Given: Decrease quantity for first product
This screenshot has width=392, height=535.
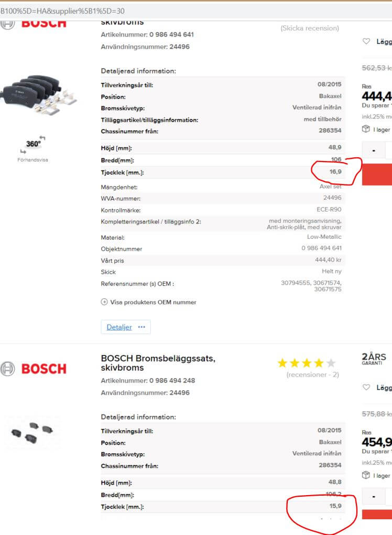Looking at the screenshot, I should click(374, 151).
